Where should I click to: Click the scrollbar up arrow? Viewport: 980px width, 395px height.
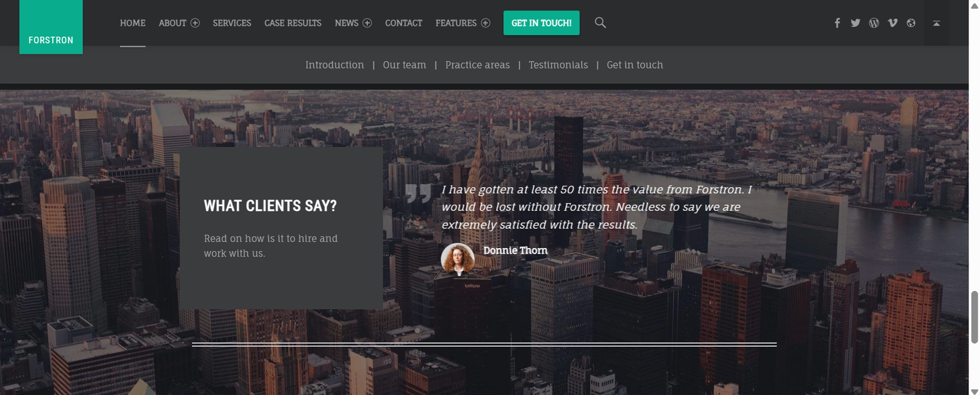tap(974, 6)
